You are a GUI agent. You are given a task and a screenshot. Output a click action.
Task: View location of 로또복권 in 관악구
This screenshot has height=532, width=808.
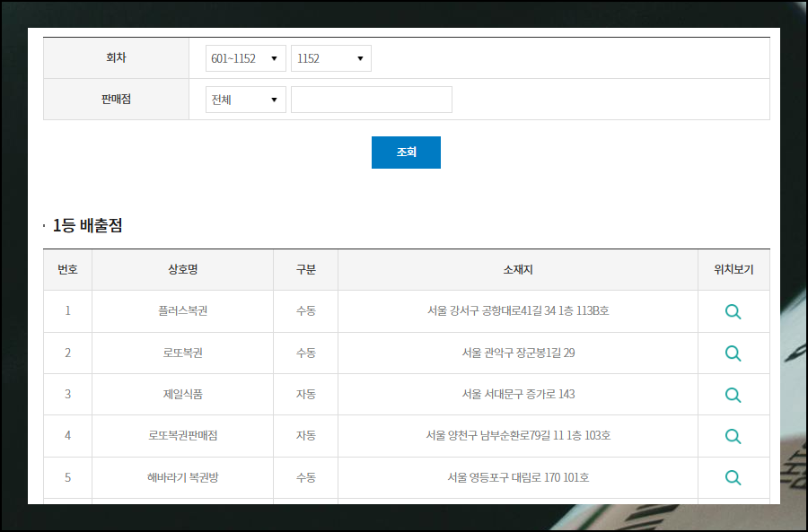click(733, 353)
